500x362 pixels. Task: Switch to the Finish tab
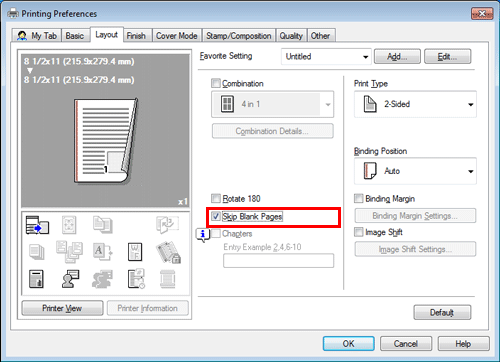click(x=136, y=36)
